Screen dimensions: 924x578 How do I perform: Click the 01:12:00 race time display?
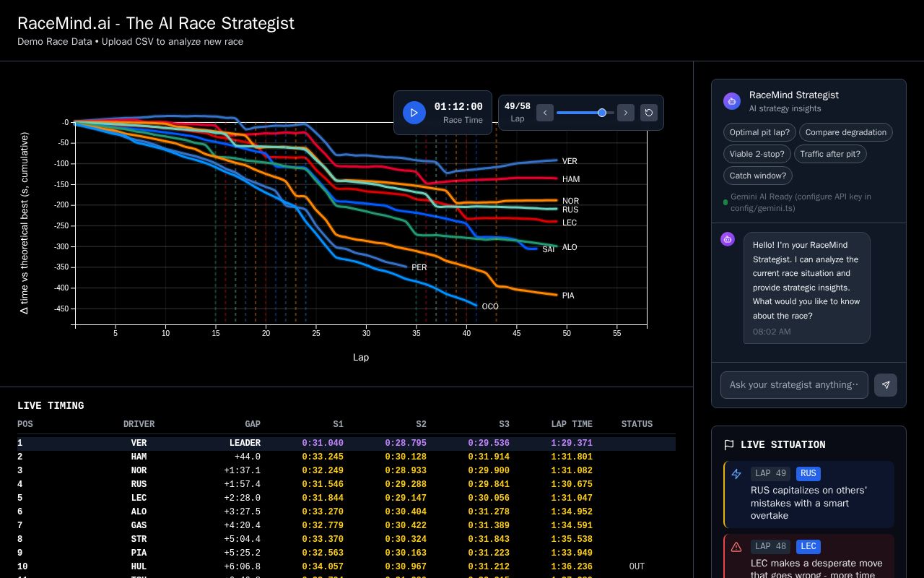[x=458, y=107]
